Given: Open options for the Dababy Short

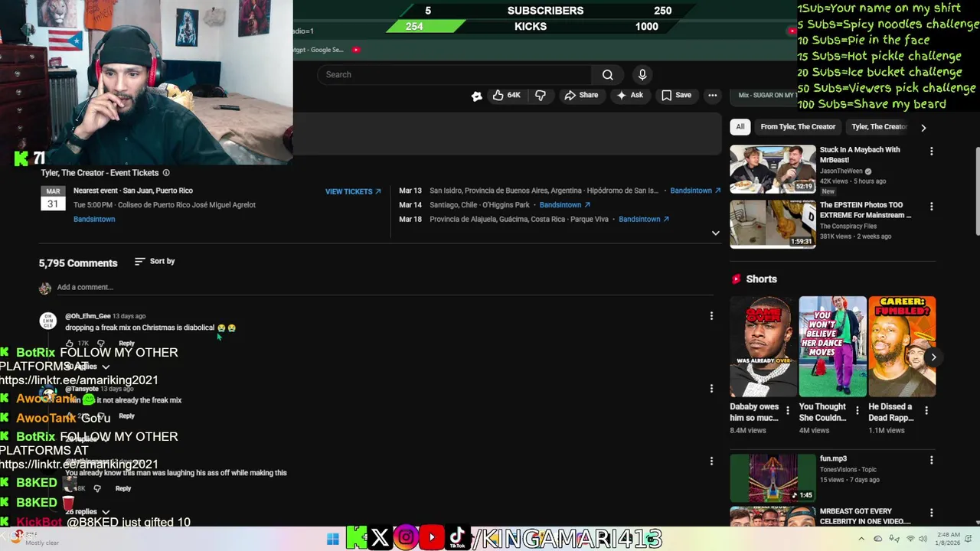Looking at the screenshot, I should tap(788, 411).
